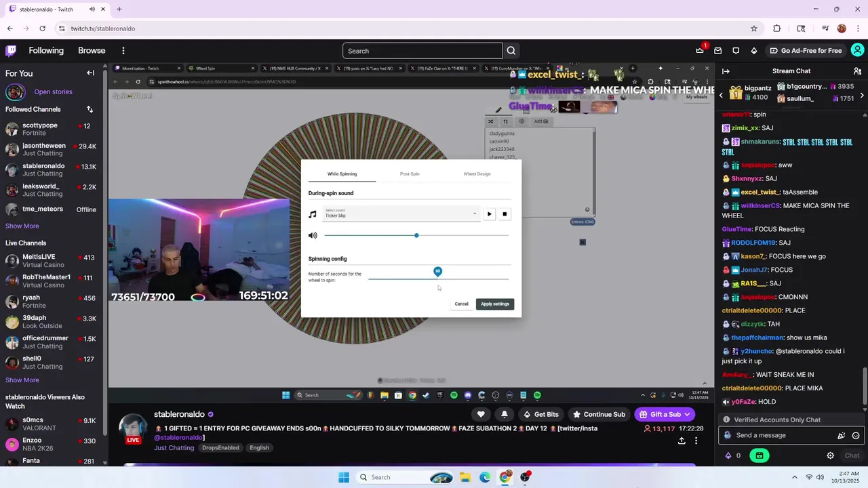
Task: Click the Continue Sub button
Action: pyautogui.click(x=599, y=414)
